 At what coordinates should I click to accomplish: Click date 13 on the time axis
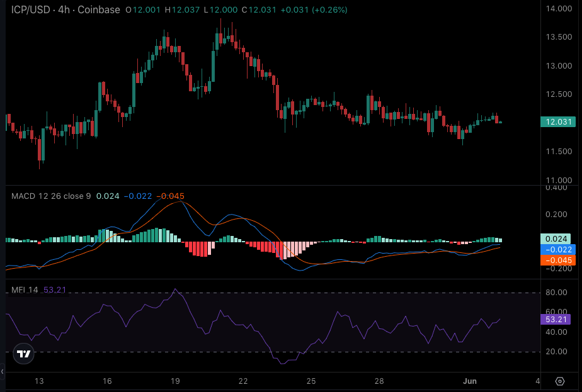click(39, 381)
